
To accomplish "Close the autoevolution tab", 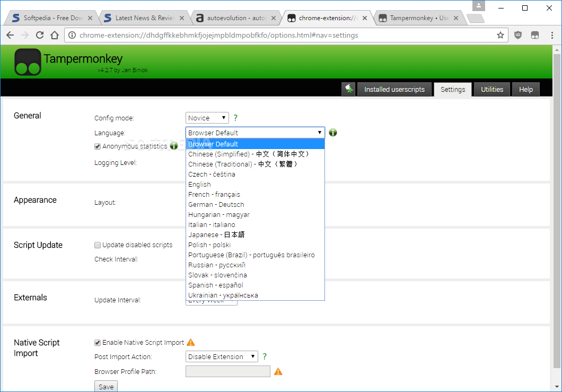I will 274,18.
